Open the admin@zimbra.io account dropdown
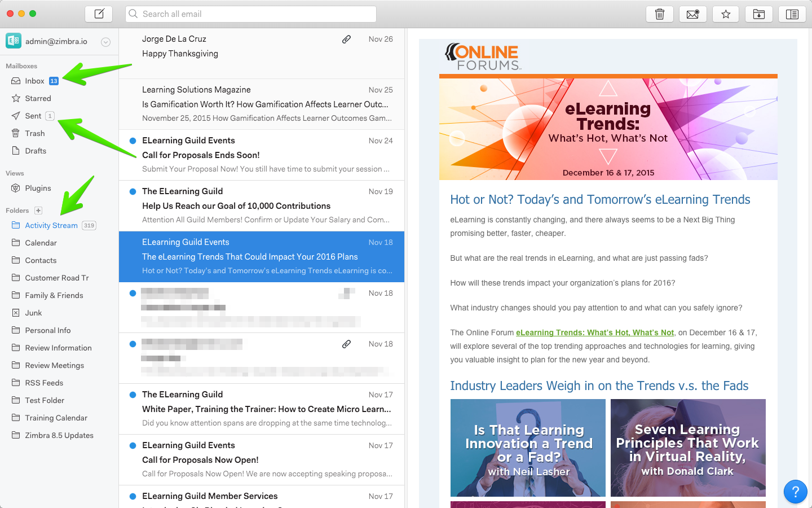The height and width of the screenshot is (508, 812). point(105,42)
